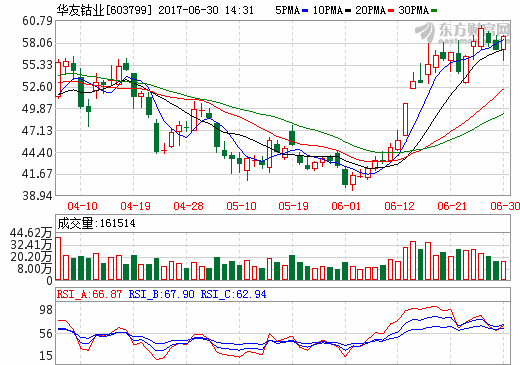Viewport: 520px width, 365px height.
Task: Click the RSI_C:62.94 indicator value
Action: (x=233, y=294)
